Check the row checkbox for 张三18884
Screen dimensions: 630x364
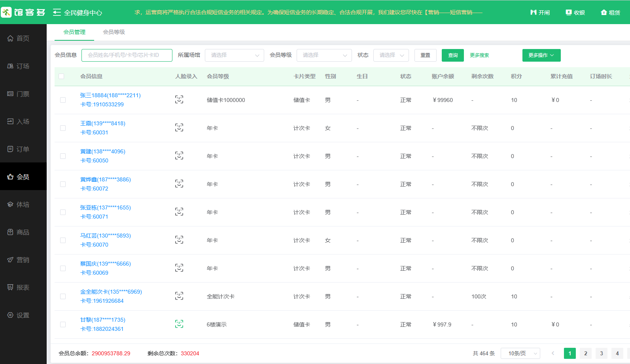63,100
